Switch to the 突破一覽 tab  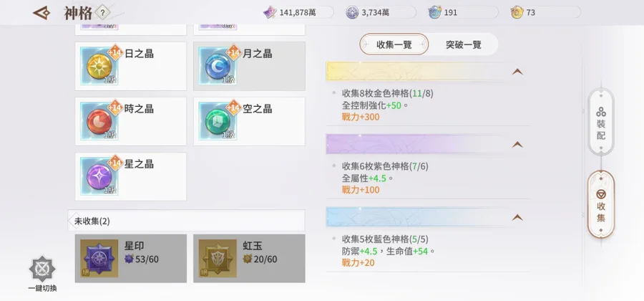click(463, 44)
